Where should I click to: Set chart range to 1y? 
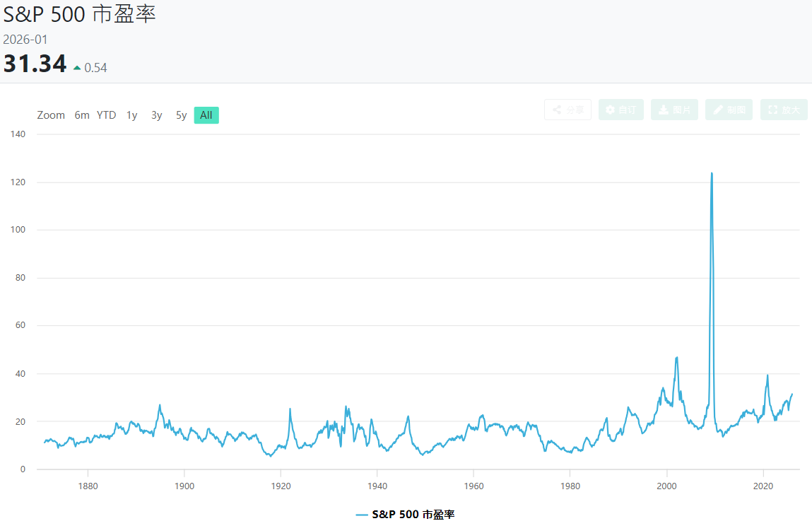coord(132,115)
